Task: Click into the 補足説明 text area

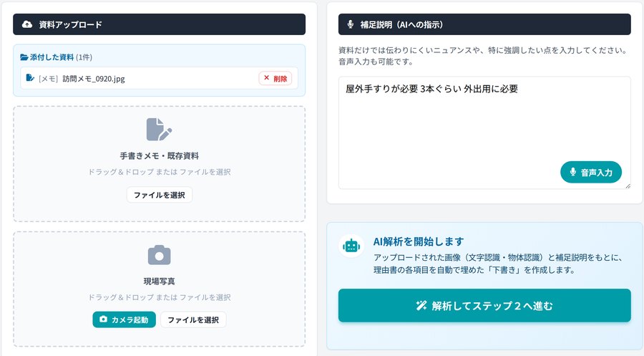Action: (x=484, y=133)
